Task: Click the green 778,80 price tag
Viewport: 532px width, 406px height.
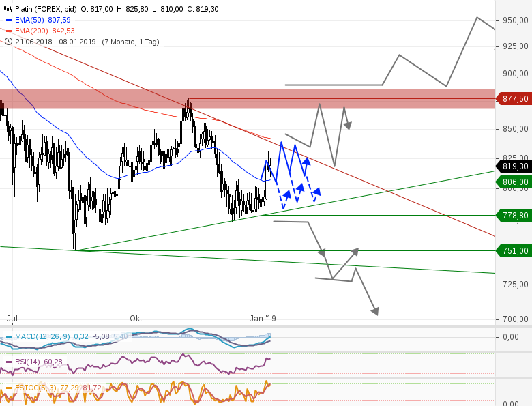Action: tap(514, 215)
